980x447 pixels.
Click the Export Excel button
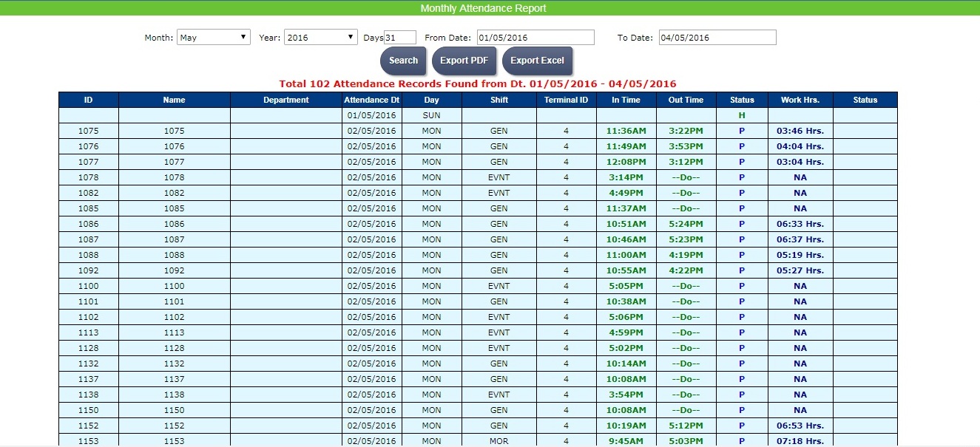537,61
